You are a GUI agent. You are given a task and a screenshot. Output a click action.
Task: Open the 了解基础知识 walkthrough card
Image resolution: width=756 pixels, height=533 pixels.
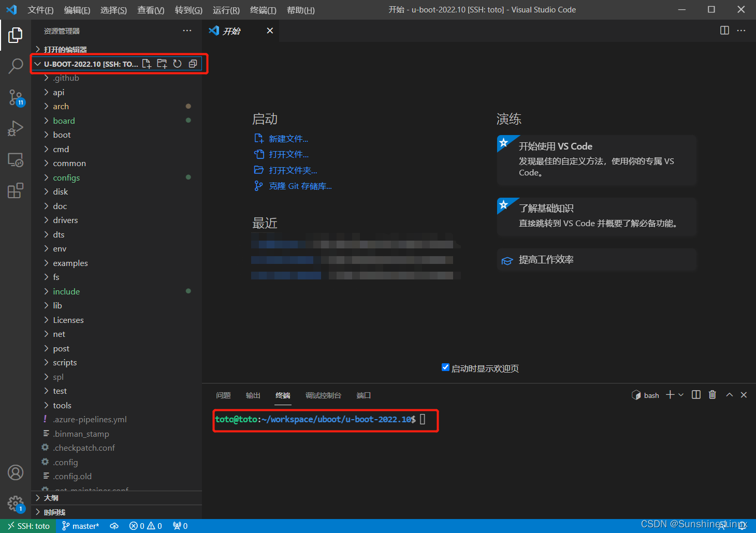pos(597,216)
